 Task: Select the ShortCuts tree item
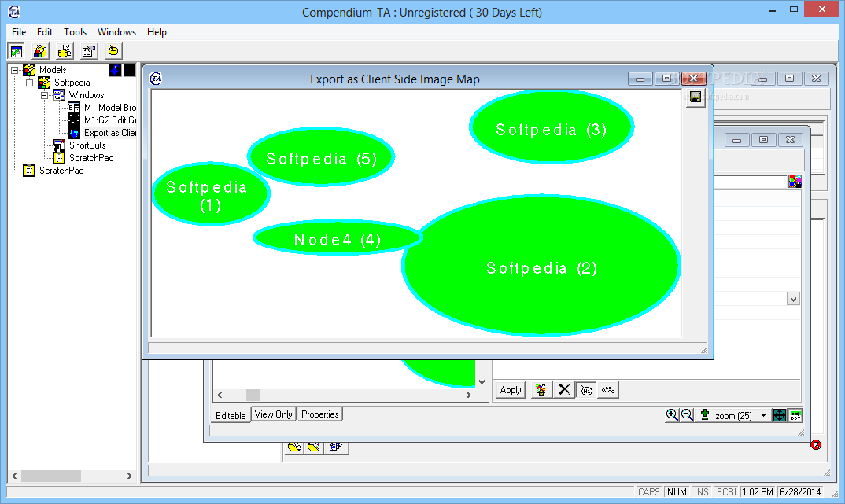pos(87,145)
